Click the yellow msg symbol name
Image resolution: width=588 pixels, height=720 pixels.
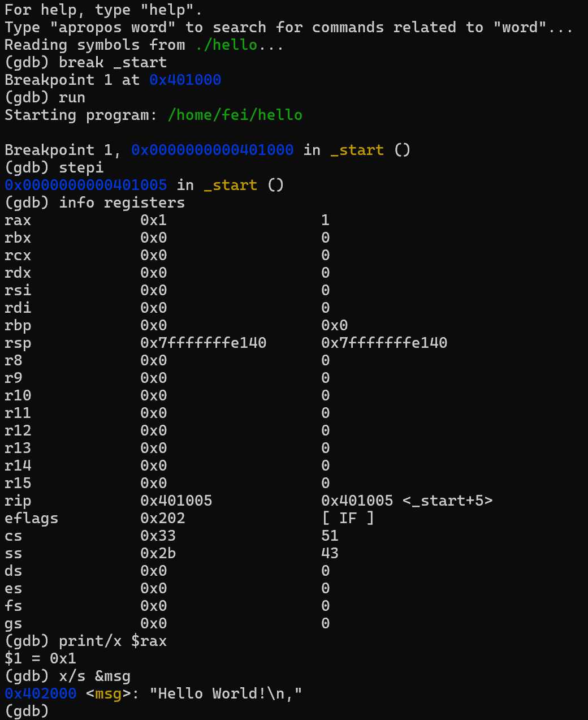click(108, 693)
